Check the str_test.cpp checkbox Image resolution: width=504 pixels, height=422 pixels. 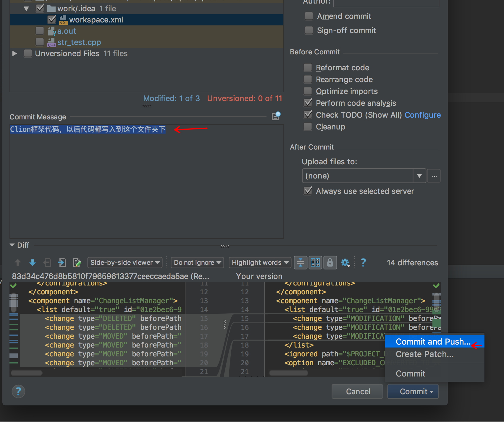[40, 42]
